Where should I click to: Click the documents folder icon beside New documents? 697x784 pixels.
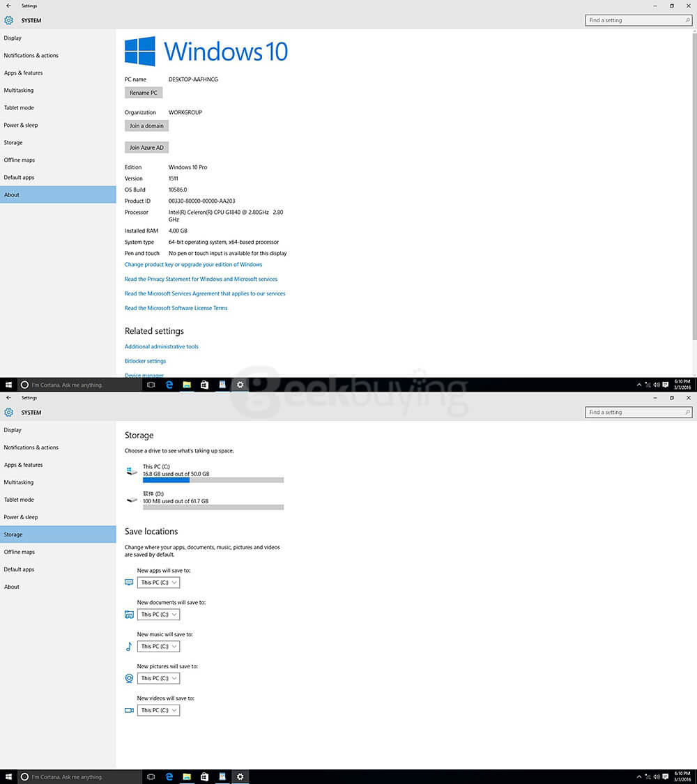(x=129, y=615)
